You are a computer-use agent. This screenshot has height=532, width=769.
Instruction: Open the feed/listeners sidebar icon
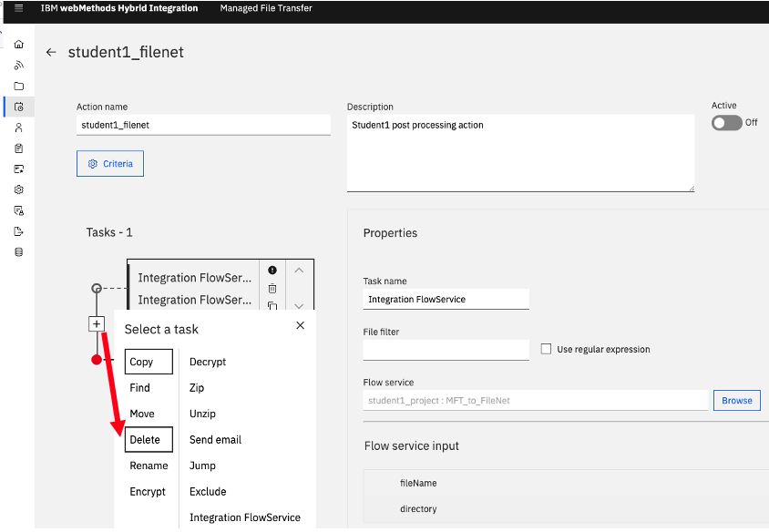pyautogui.click(x=18, y=66)
